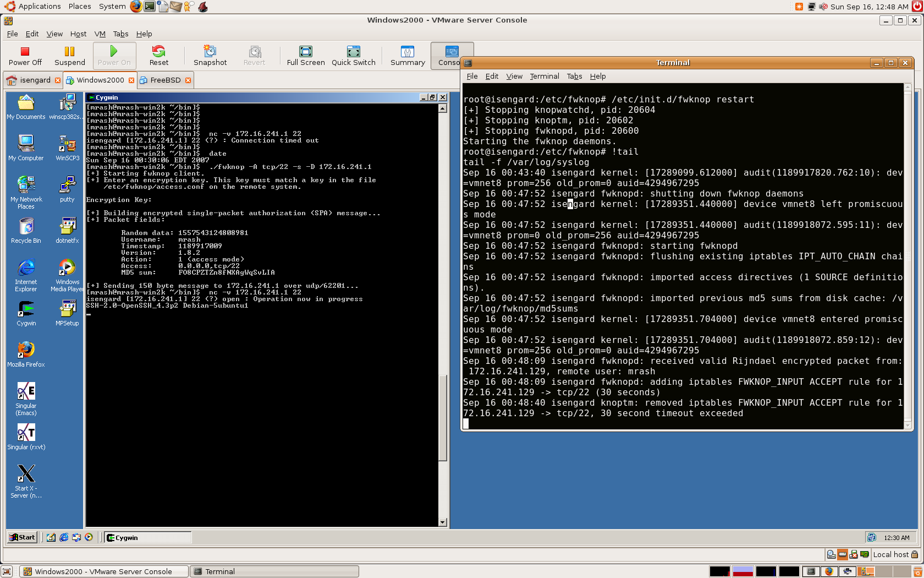Click the Windows Start button
The height and width of the screenshot is (578, 924).
[x=23, y=537]
